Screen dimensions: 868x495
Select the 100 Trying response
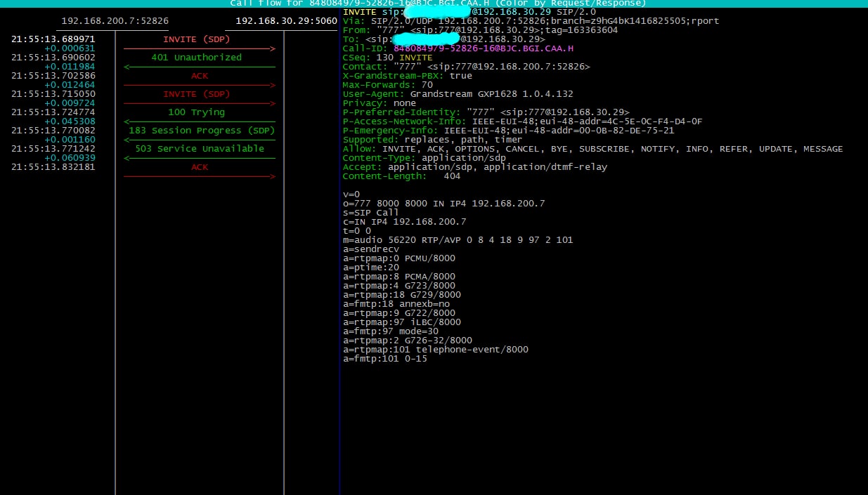[x=197, y=112]
